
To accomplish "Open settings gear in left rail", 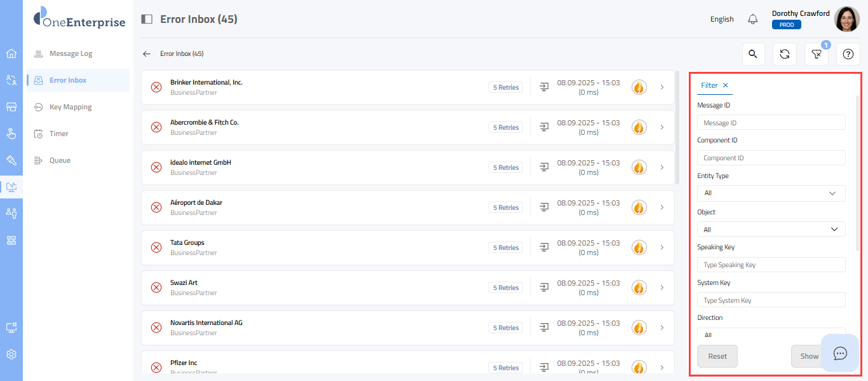I will (x=11, y=354).
